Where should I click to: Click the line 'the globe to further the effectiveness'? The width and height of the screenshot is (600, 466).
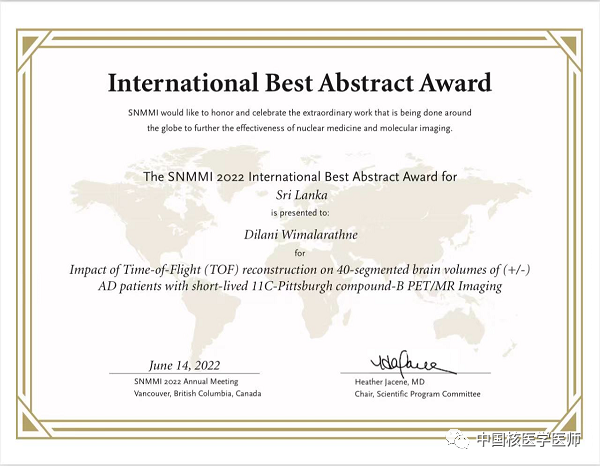tap(300, 128)
